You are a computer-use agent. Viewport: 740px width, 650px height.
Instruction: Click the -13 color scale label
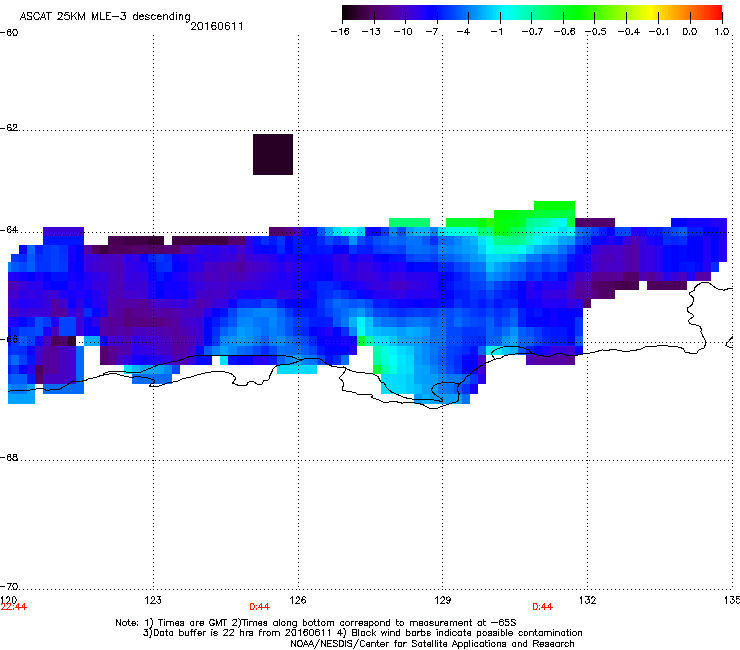[371, 32]
